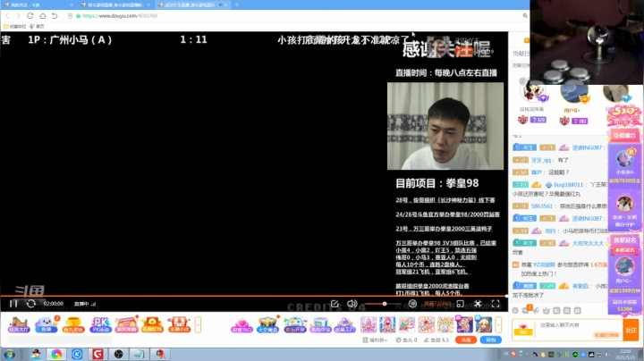This screenshot has width=644, height=361.
Task: Refresh the browser page
Action: tap(30, 15)
